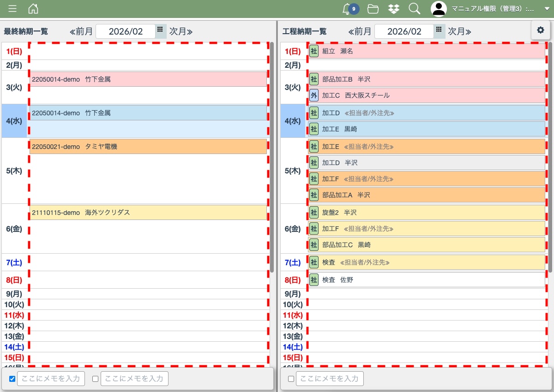Open 21110115-demo 海外ツクリダス entry
554x392 pixels.
tap(148, 213)
